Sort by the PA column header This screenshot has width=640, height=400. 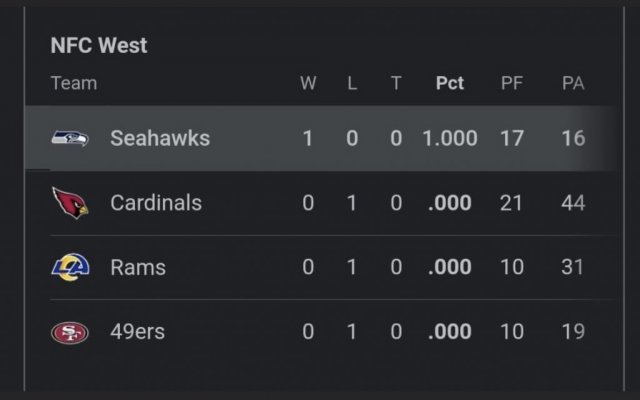573,83
